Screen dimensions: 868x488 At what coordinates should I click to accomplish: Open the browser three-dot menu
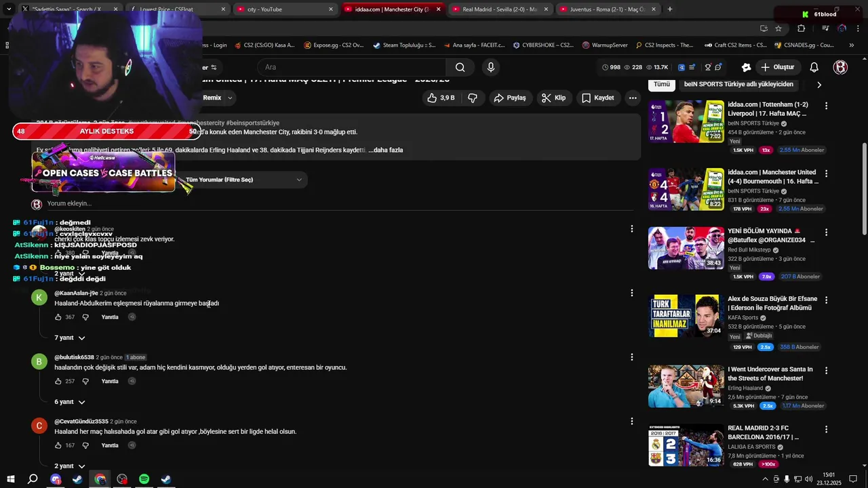click(x=859, y=28)
